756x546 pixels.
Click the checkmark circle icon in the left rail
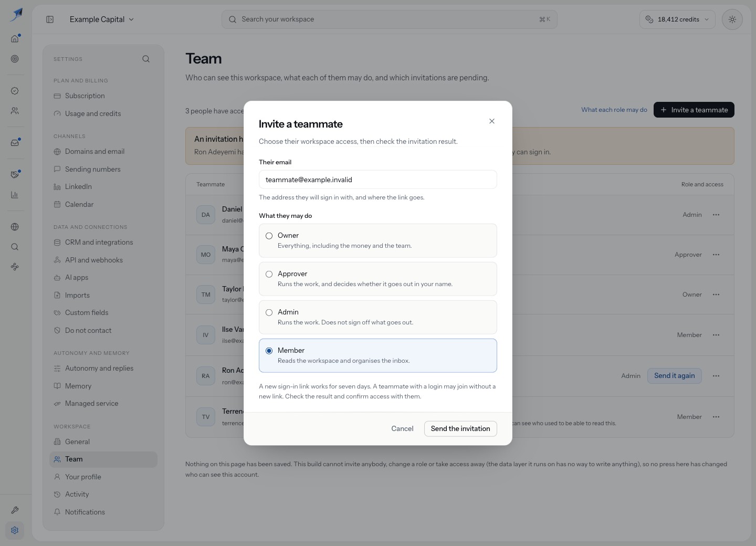pyautogui.click(x=15, y=91)
